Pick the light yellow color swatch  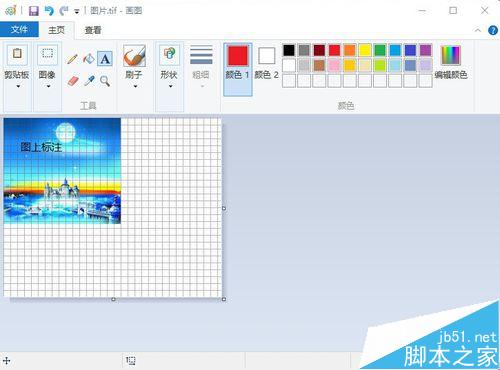365,65
